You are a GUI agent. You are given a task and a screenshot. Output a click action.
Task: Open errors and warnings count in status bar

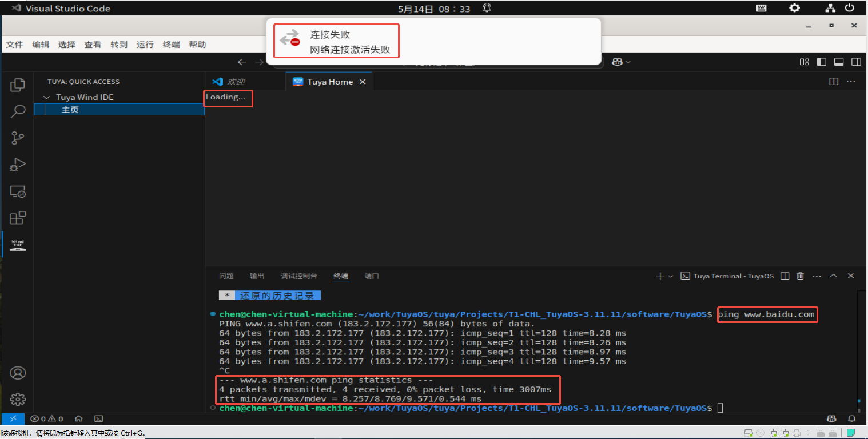(x=47, y=418)
